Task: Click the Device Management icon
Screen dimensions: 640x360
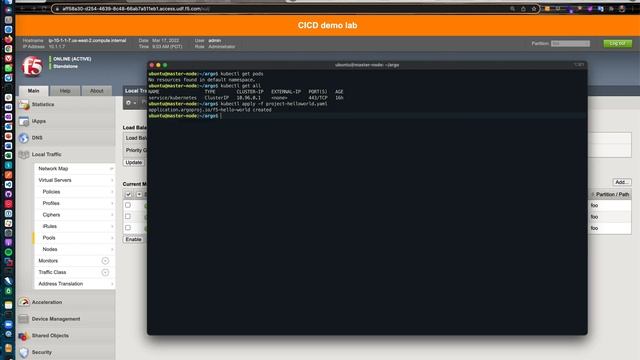Action: point(24,319)
